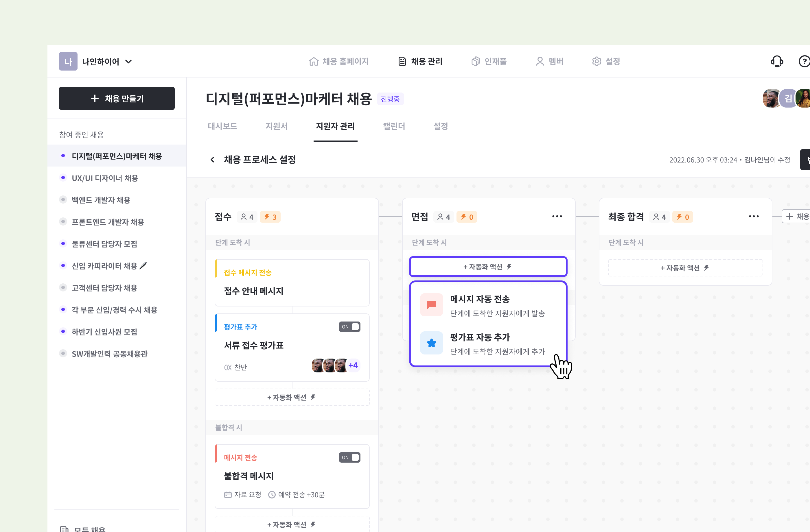810x532 pixels.
Task: Switch to the 지원서 tab
Action: tap(276, 126)
